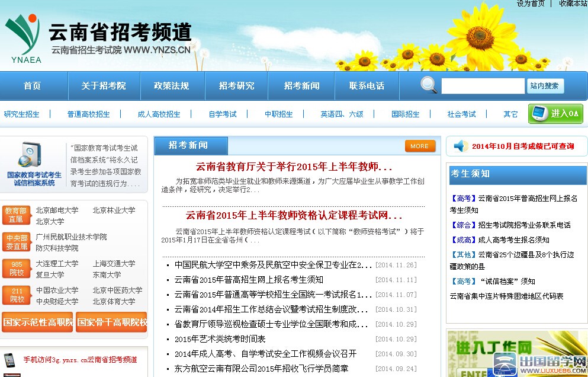This screenshot has height=377, width=588.
Task: Select the 自学考试 category link
Action: click(x=222, y=114)
